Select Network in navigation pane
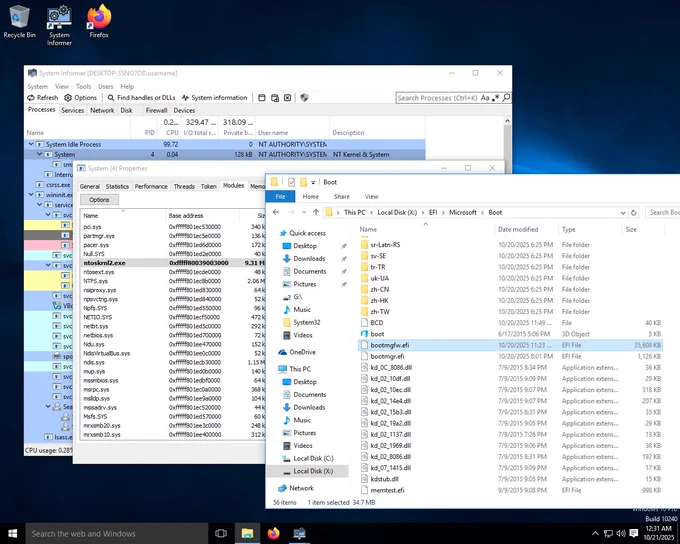 coord(301,488)
